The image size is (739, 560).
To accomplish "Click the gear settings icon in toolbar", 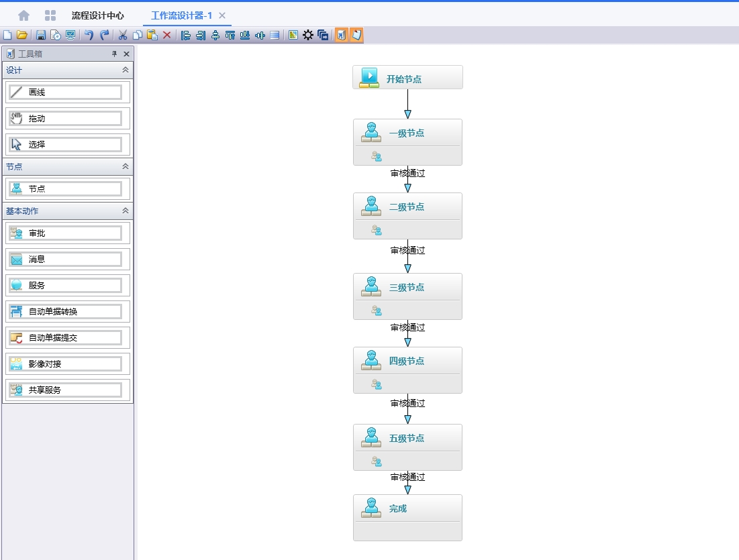I will (308, 35).
